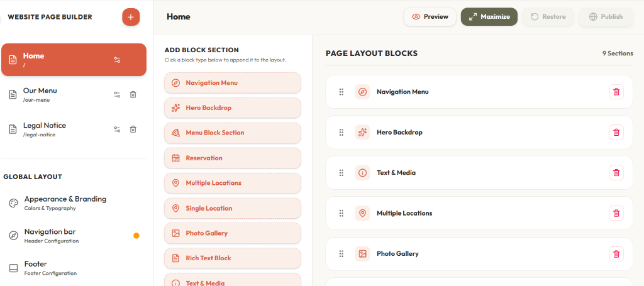Open settings sliders icon for Our Menu
This screenshot has height=286, width=644.
117,94
